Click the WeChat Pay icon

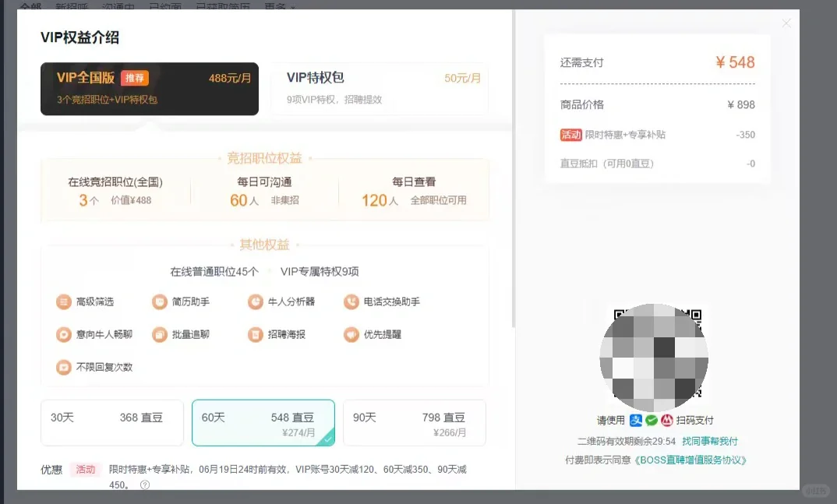pyautogui.click(x=652, y=421)
